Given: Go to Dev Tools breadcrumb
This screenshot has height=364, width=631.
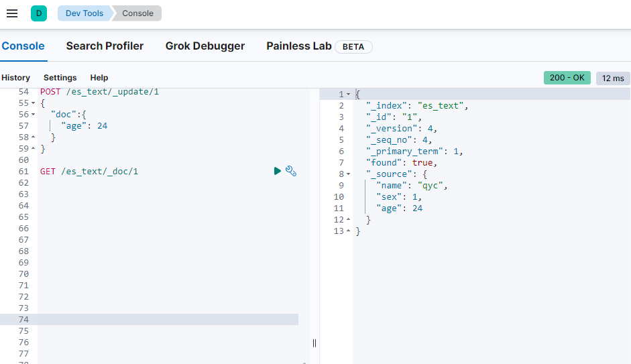Looking at the screenshot, I should click(84, 13).
